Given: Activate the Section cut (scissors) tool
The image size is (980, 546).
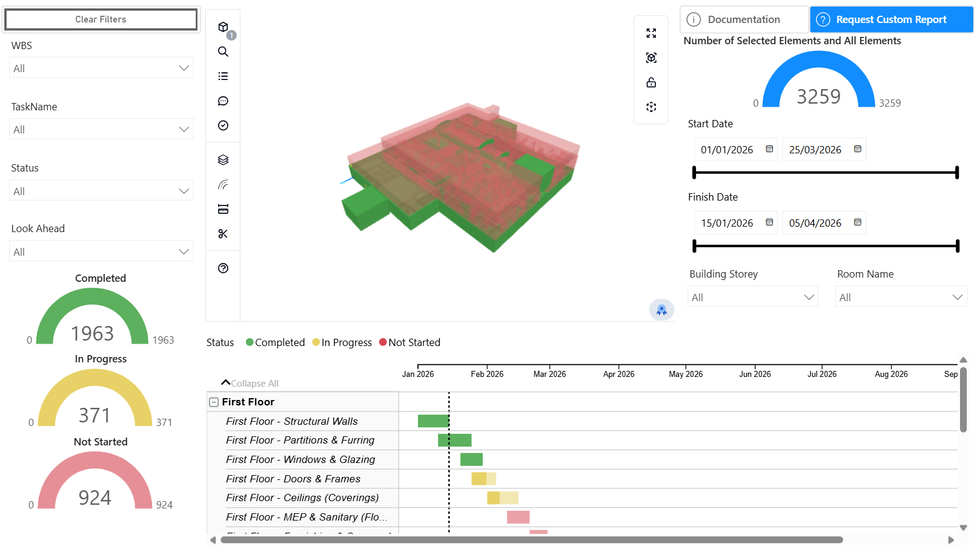Looking at the screenshot, I should (223, 233).
